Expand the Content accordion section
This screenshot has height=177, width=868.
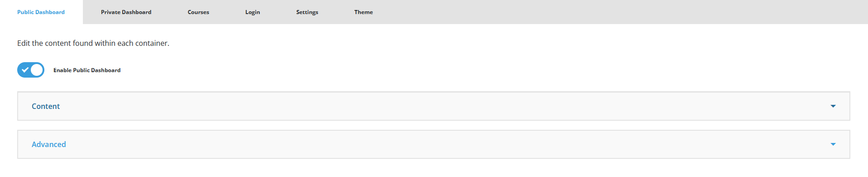tap(434, 106)
